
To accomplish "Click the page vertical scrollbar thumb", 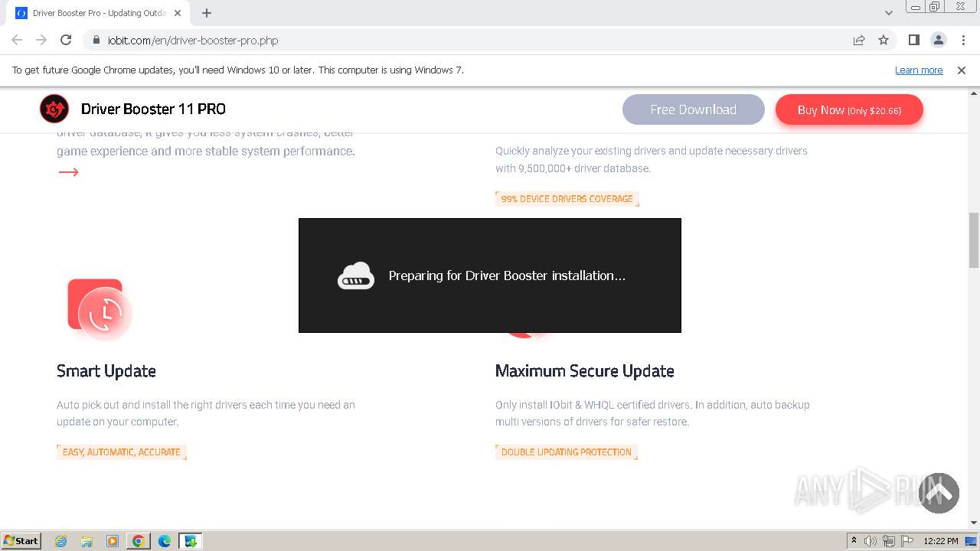I will [x=974, y=240].
